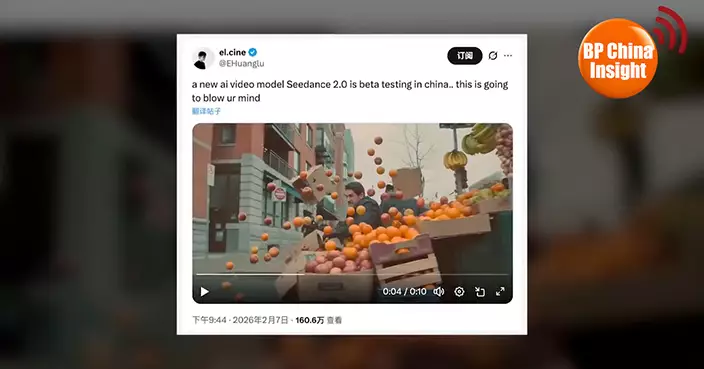This screenshot has width=704, height=369.
Task: Mute the video with speaker icon
Action: [x=439, y=292]
